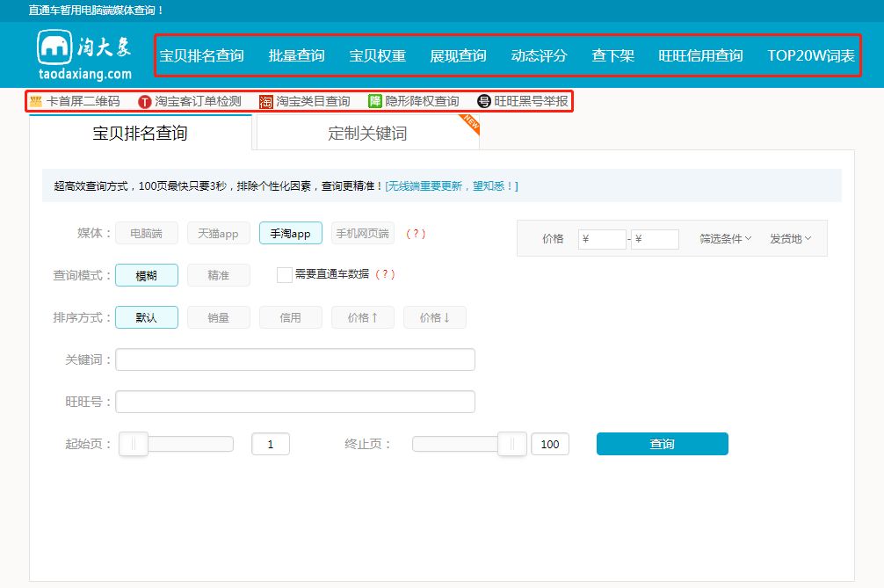Select the 销量 sorting option
The image size is (884, 588).
click(218, 317)
